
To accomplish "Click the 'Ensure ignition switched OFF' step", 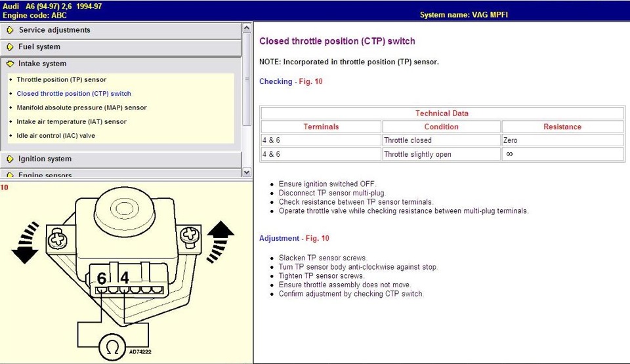I will (x=327, y=184).
